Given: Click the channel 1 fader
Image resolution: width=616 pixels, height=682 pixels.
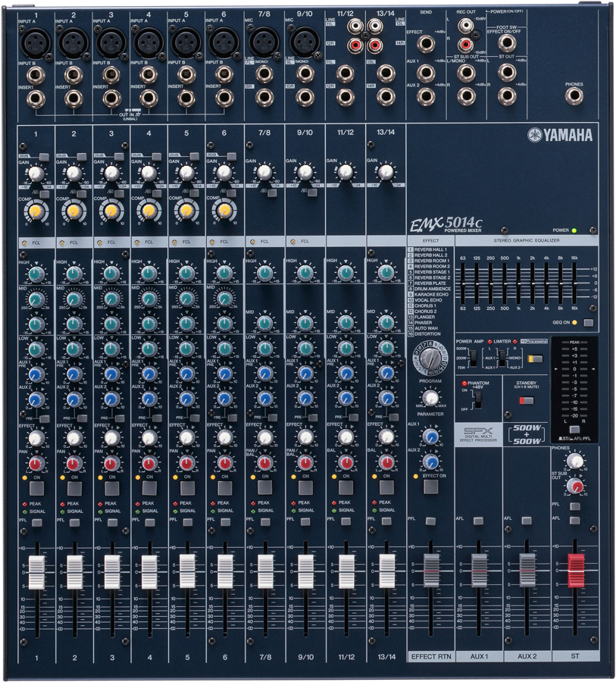Looking at the screenshot, I should [x=36, y=572].
